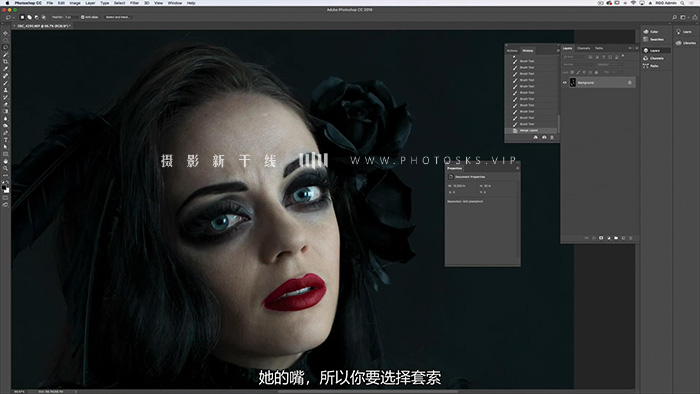Add layer mask from Layers panel bottom
Image resolution: width=700 pixels, height=394 pixels.
click(601, 238)
